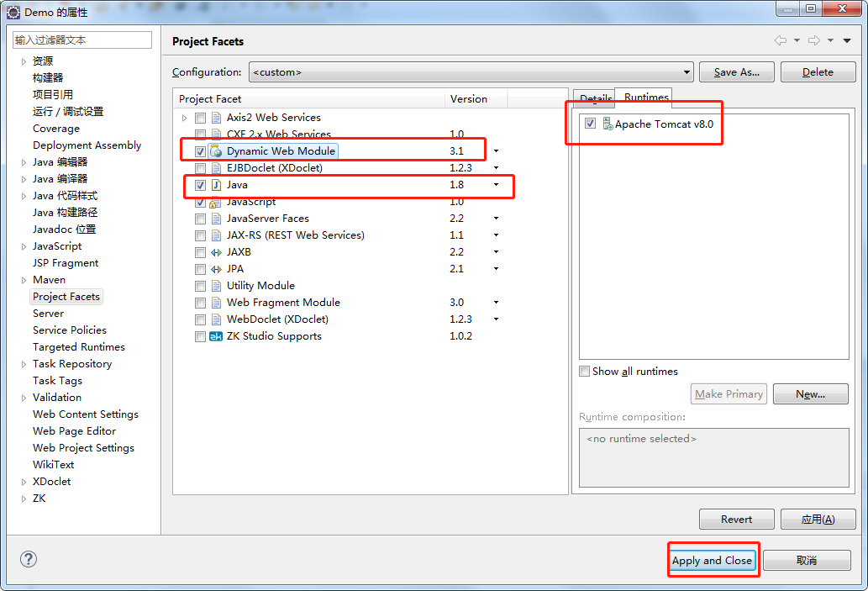Uncheck the Java facet checkbox

200,185
